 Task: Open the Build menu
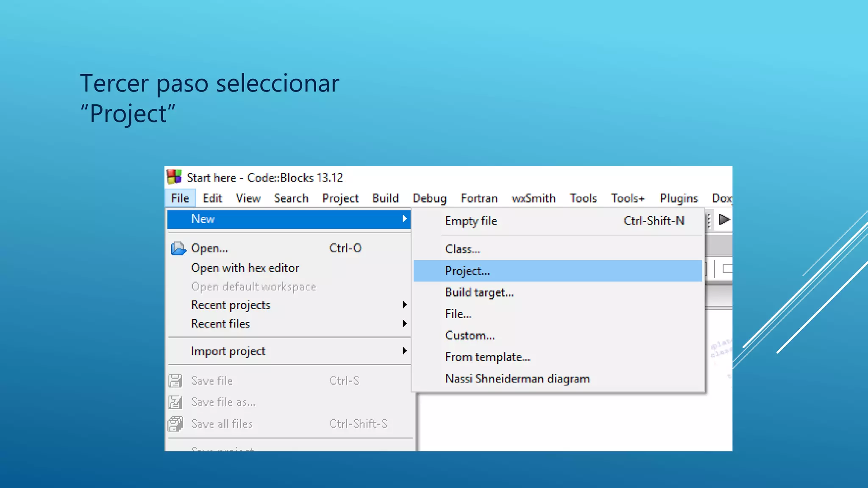385,198
